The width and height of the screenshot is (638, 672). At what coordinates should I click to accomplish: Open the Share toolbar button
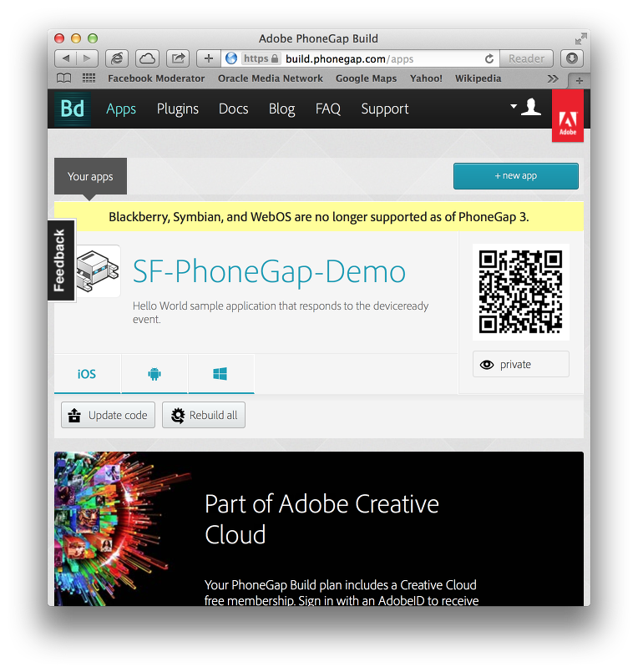click(x=178, y=58)
